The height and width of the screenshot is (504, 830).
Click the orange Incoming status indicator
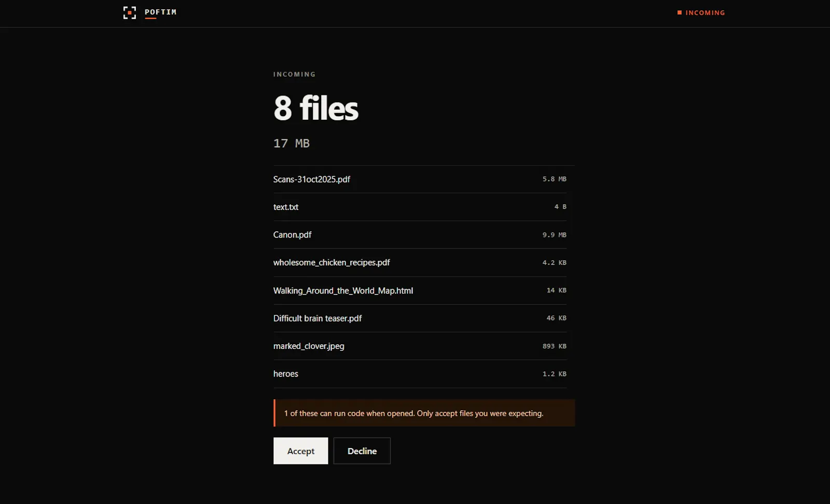click(x=701, y=12)
